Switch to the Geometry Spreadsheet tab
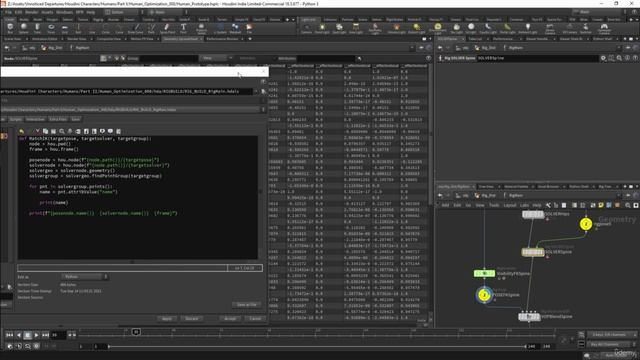This screenshot has height=360, width=640. 180,39
